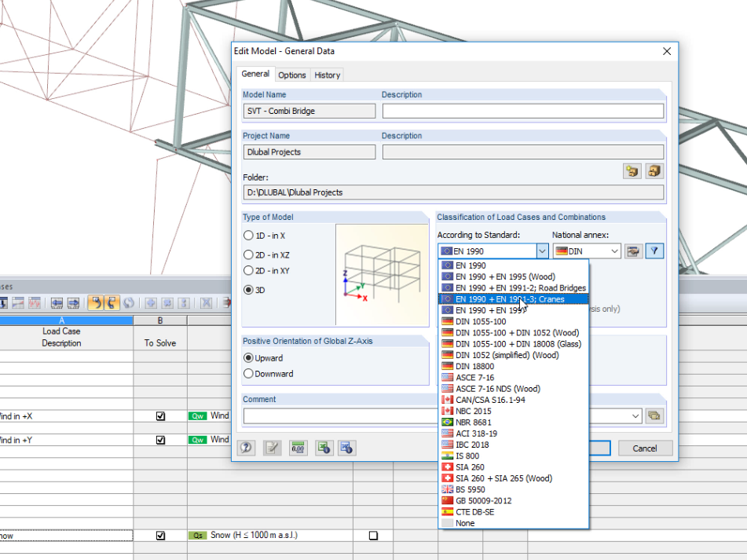
Task: Click the comment library icon next to the Comment field
Action: [654, 415]
